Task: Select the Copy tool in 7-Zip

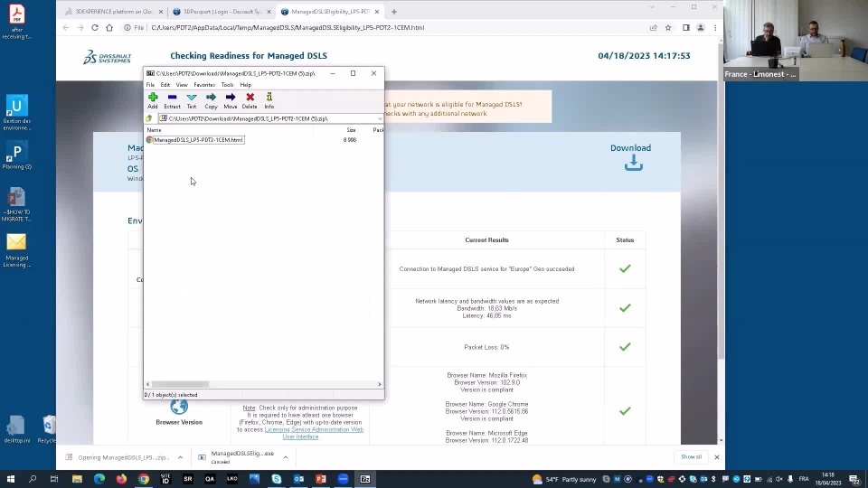Action: pyautogui.click(x=211, y=100)
